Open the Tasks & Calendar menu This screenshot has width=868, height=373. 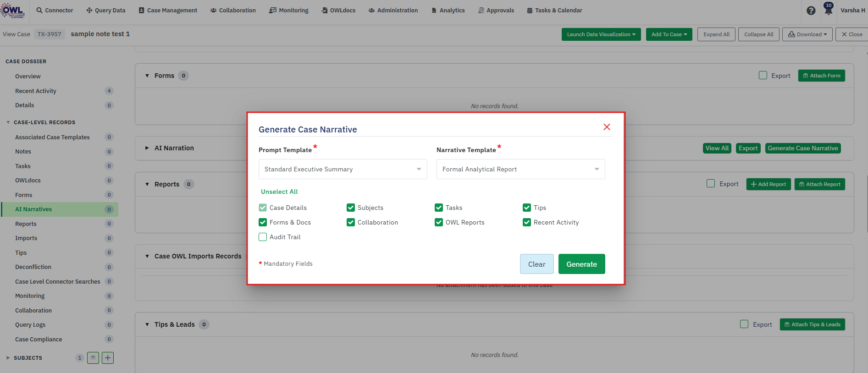coord(554,10)
